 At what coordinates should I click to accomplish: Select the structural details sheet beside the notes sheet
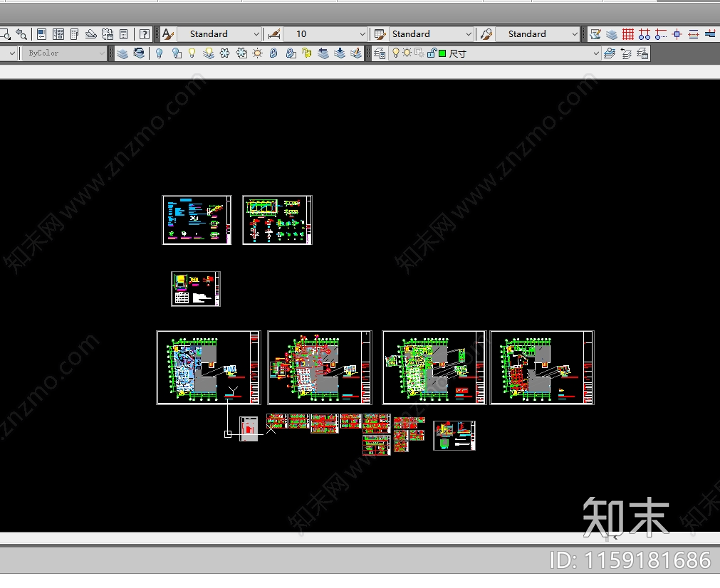point(277,220)
